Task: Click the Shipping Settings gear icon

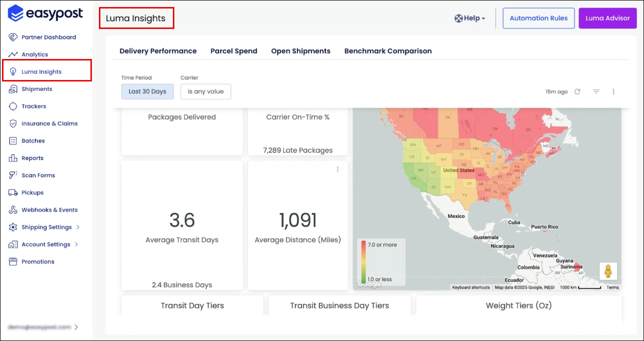Action: click(13, 227)
